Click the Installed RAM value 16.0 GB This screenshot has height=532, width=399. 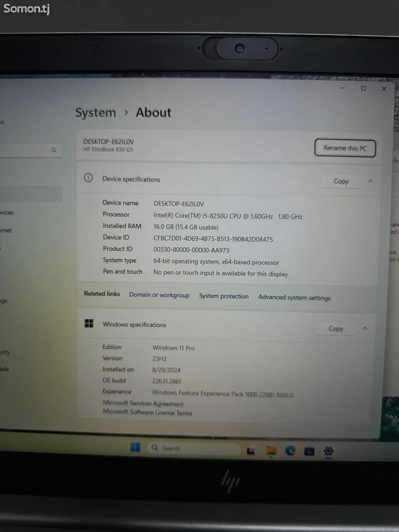coord(186,227)
